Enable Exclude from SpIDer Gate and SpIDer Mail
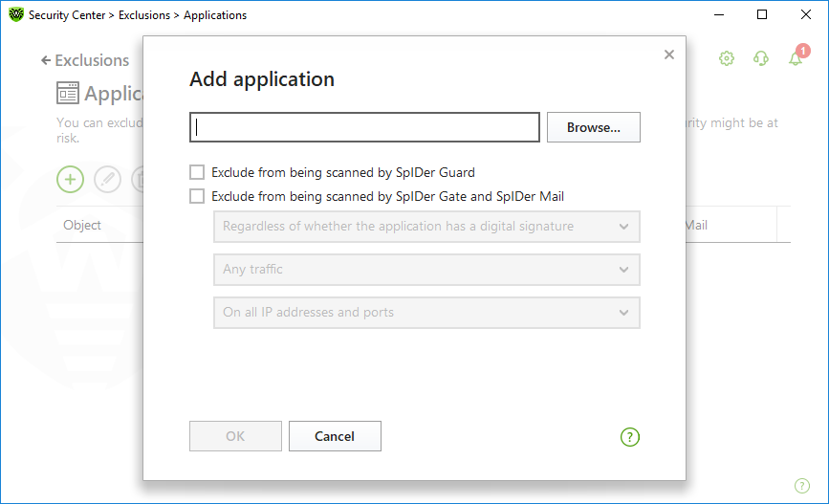829x504 pixels. pyautogui.click(x=197, y=196)
